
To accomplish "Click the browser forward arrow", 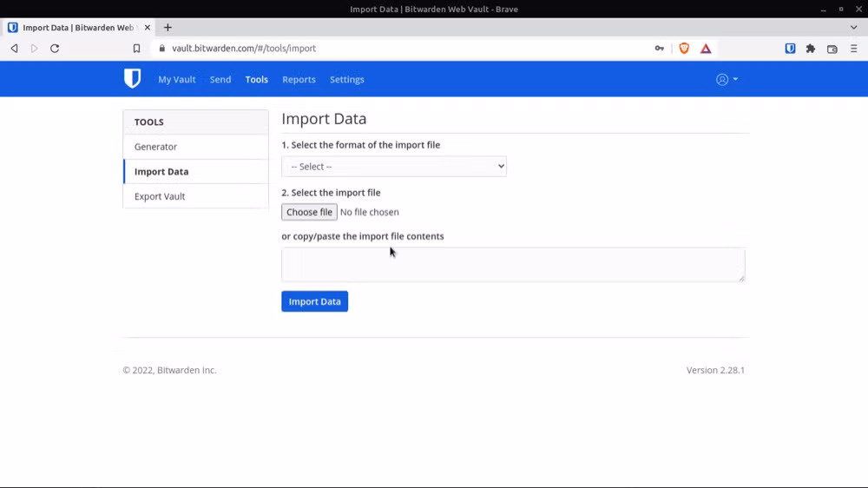I will [x=35, y=48].
